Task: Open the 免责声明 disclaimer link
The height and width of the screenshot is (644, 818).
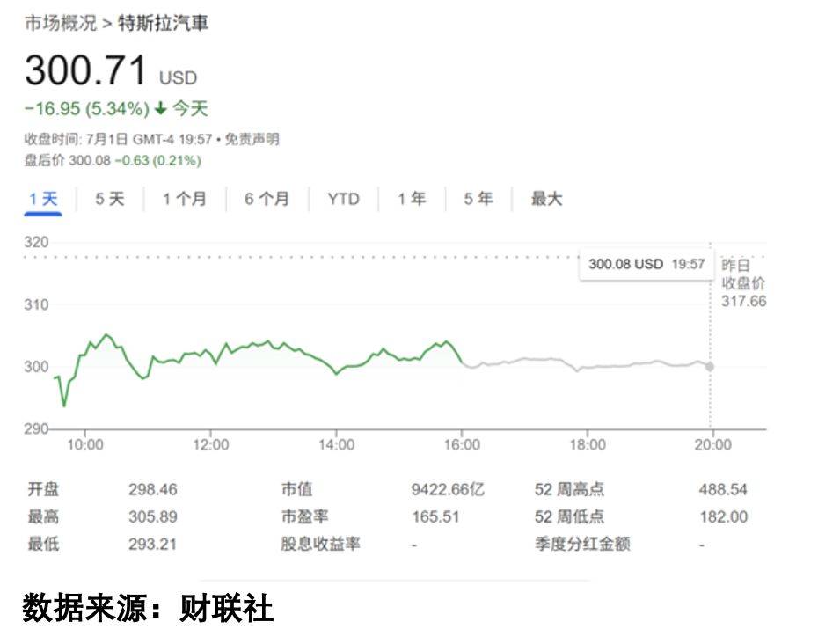Action: (x=252, y=139)
